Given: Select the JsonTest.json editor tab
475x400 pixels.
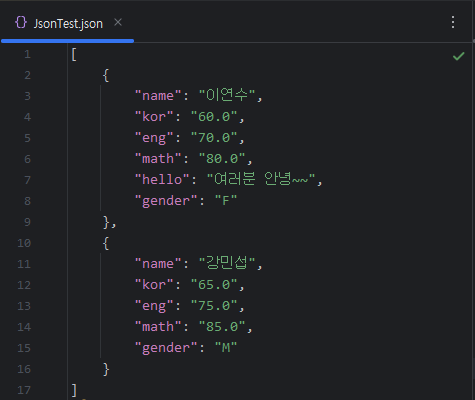Looking at the screenshot, I should tap(67, 23).
